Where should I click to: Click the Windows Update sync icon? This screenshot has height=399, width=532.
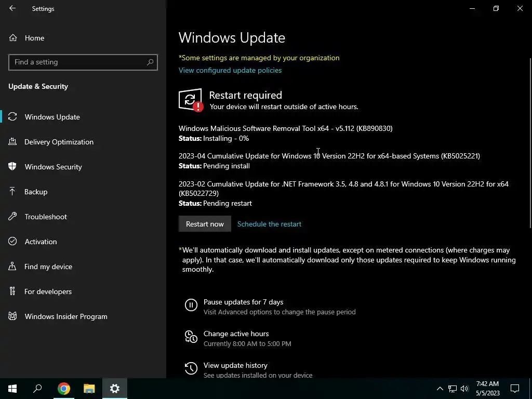coord(12,117)
